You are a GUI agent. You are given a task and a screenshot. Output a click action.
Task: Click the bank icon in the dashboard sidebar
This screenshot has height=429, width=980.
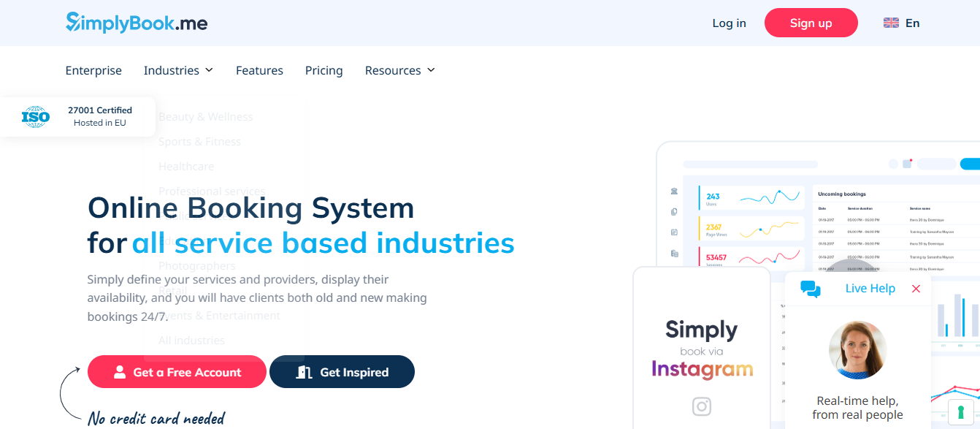tap(674, 191)
